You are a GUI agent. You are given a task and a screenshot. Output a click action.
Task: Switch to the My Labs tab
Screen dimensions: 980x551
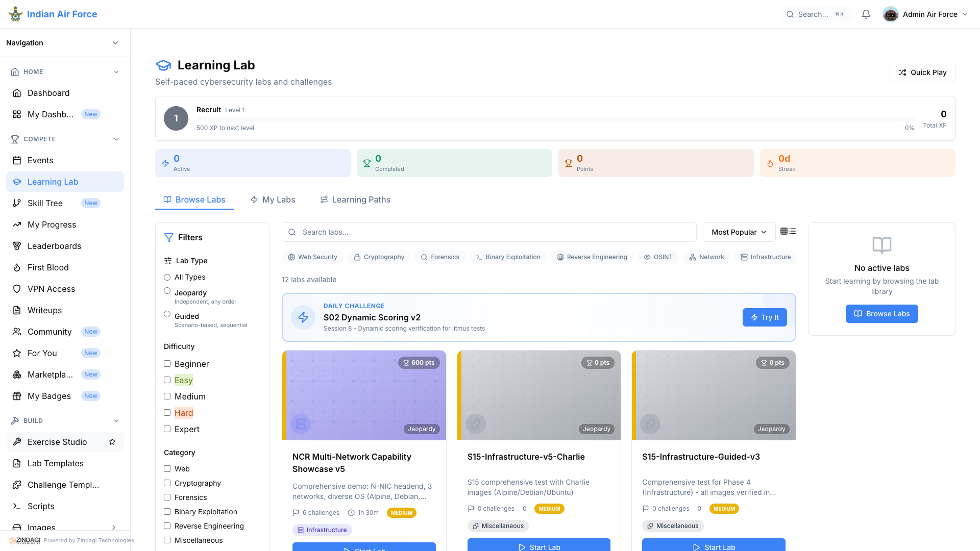273,199
